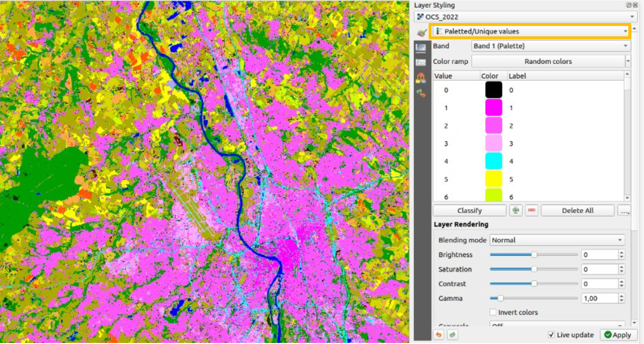Open the Symbology tab with the paintbrush icon
Viewport: 644px width, 344px height.
click(x=422, y=32)
